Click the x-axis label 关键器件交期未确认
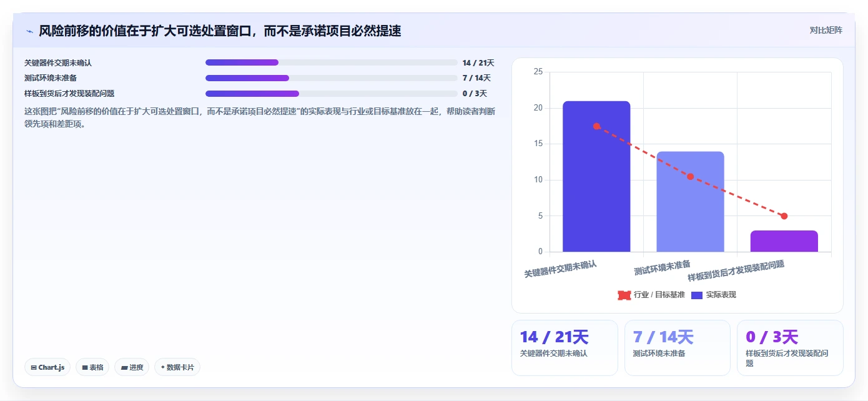This screenshot has height=401, width=868. (560, 269)
